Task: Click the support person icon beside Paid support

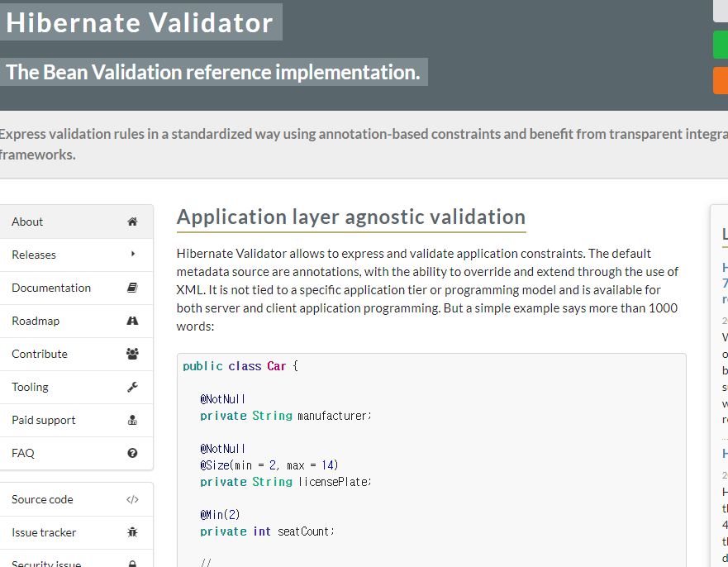Action: pos(132,420)
